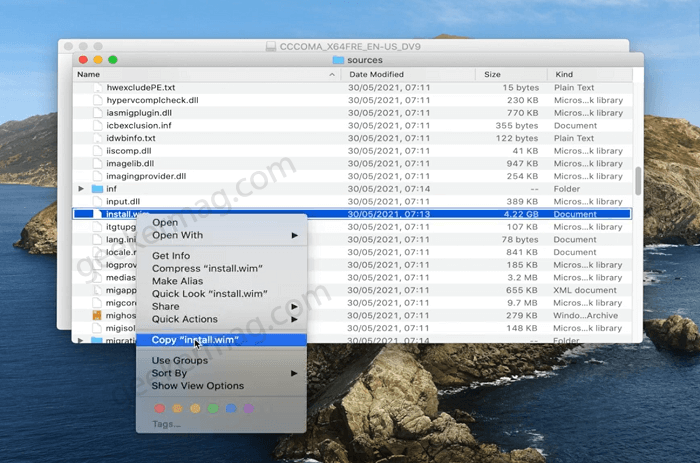Click the hypervcomplcheck.dll file icon

[x=97, y=100]
